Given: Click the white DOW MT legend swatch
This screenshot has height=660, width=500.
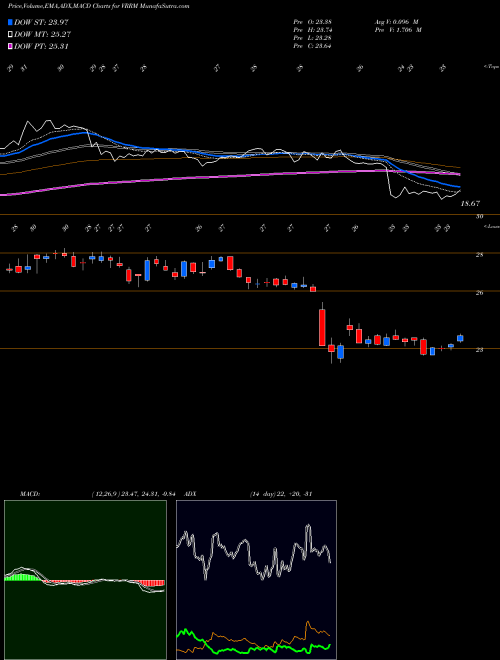Looking at the screenshot, I should tap(10, 34).
